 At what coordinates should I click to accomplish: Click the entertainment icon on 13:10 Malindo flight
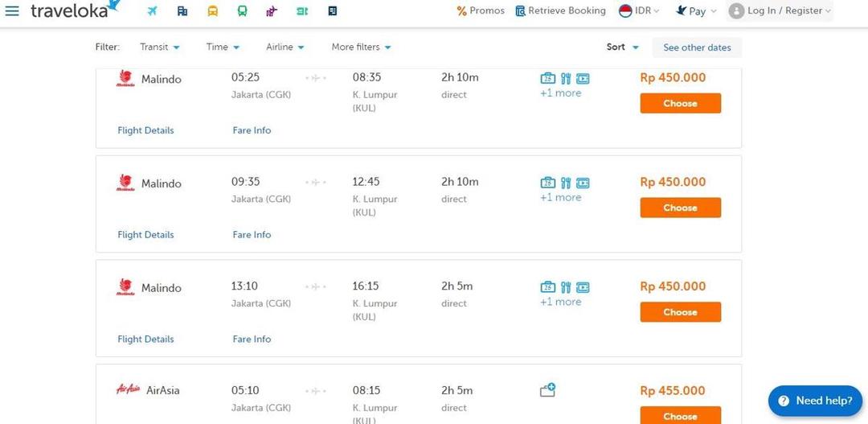(x=583, y=287)
